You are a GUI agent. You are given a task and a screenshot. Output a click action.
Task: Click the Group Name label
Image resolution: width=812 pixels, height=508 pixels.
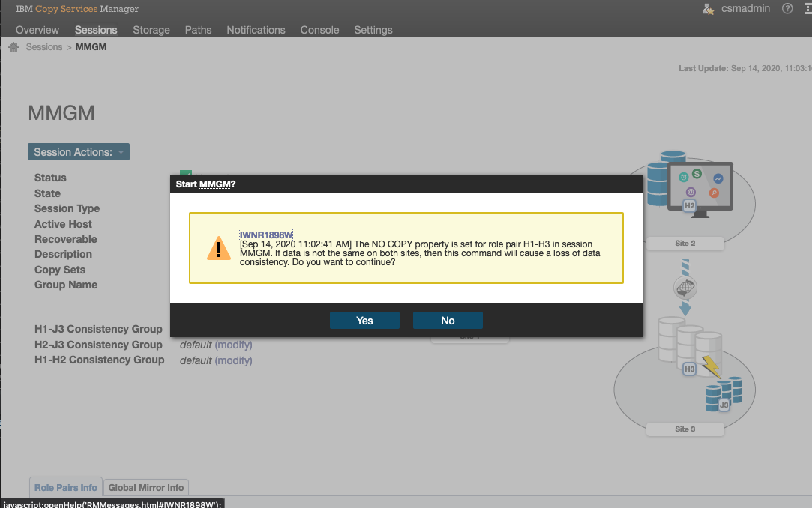pyautogui.click(x=66, y=285)
